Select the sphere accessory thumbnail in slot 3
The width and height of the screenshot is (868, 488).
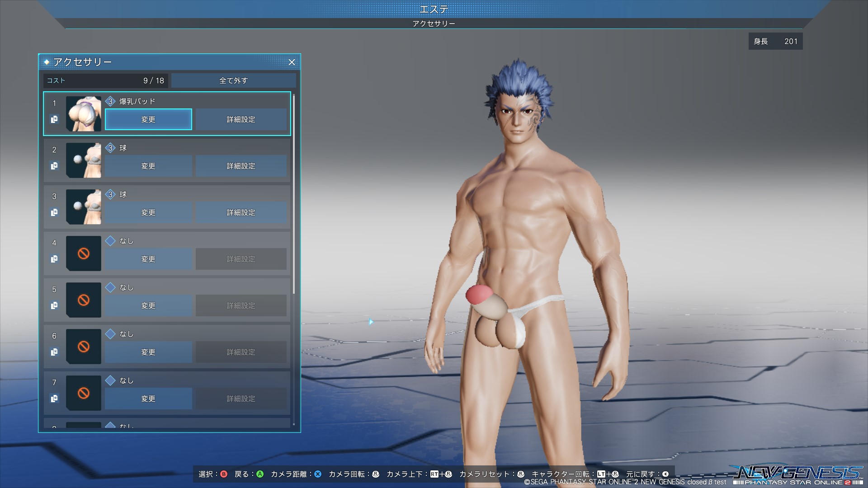point(84,207)
